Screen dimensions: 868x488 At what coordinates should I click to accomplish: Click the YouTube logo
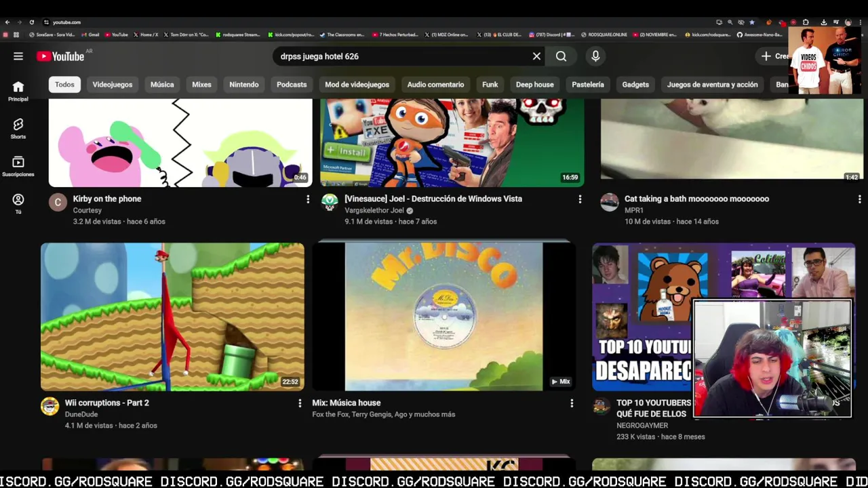coord(60,56)
